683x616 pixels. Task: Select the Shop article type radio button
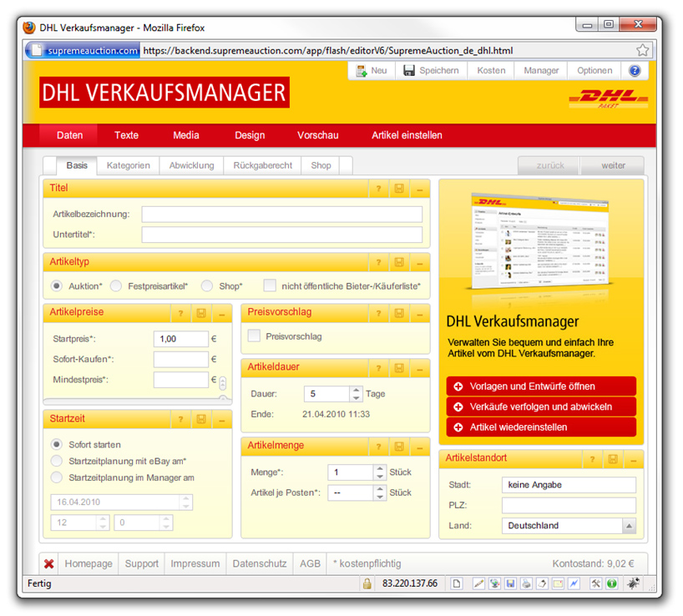coord(207,286)
